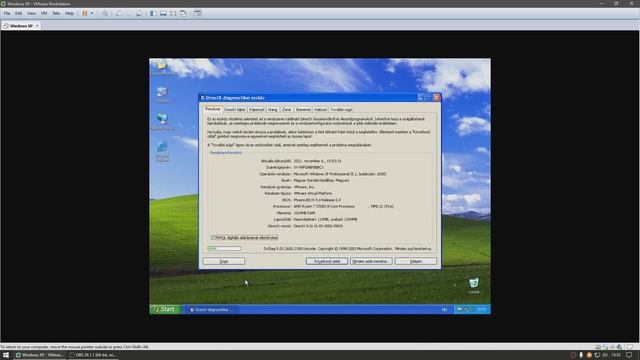Open the View menu in VMware
640x360 pixels.
tap(31, 13)
